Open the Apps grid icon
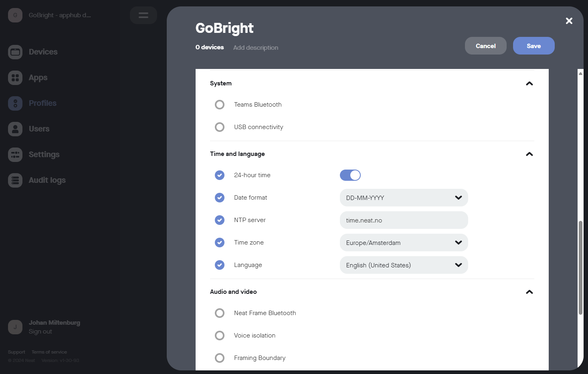This screenshot has width=588, height=374. click(x=15, y=78)
